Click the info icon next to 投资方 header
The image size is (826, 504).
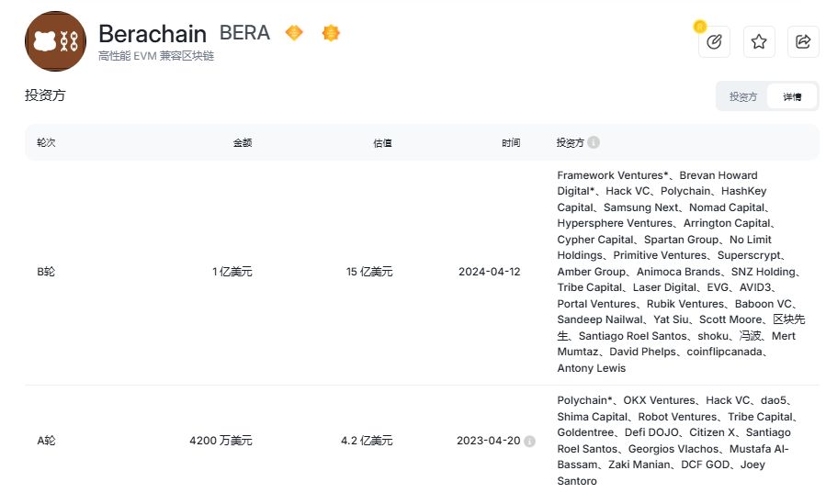[x=594, y=142]
